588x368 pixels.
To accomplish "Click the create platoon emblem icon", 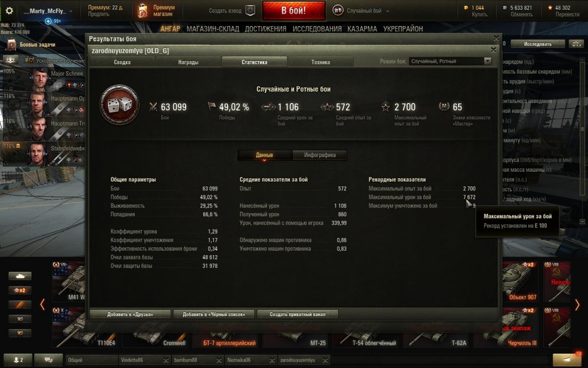I will (x=250, y=10).
